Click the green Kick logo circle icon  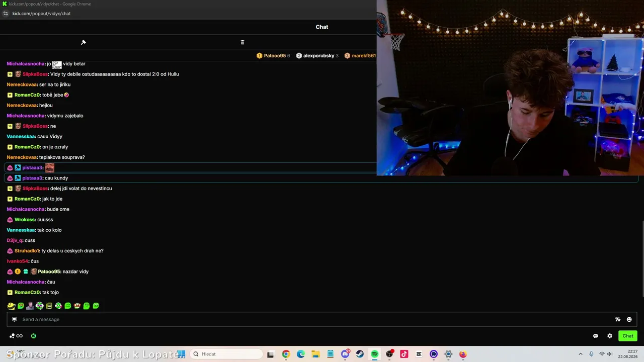coord(33,336)
